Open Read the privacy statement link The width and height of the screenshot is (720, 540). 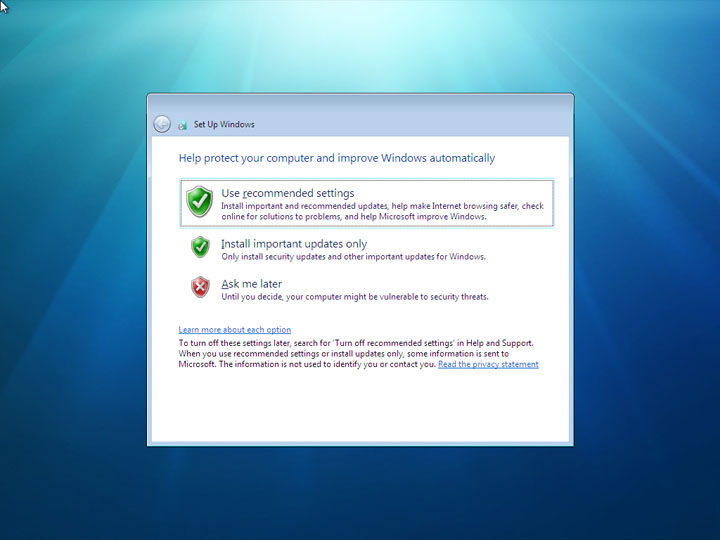(x=488, y=364)
